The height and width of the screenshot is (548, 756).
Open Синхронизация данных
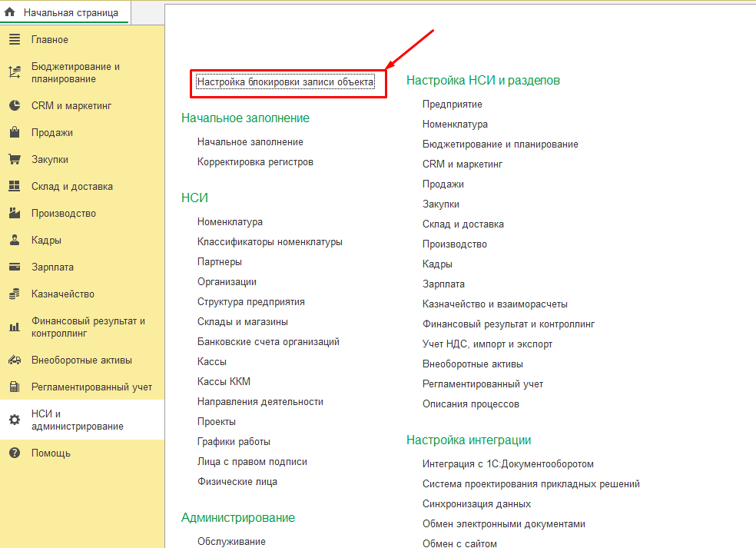(x=477, y=504)
